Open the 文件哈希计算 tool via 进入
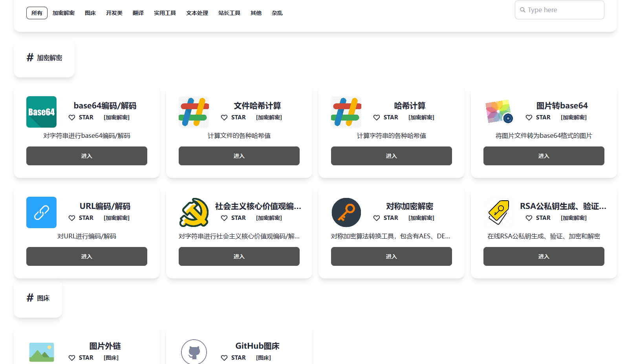Screen dimensions: 637x364 coord(239,156)
